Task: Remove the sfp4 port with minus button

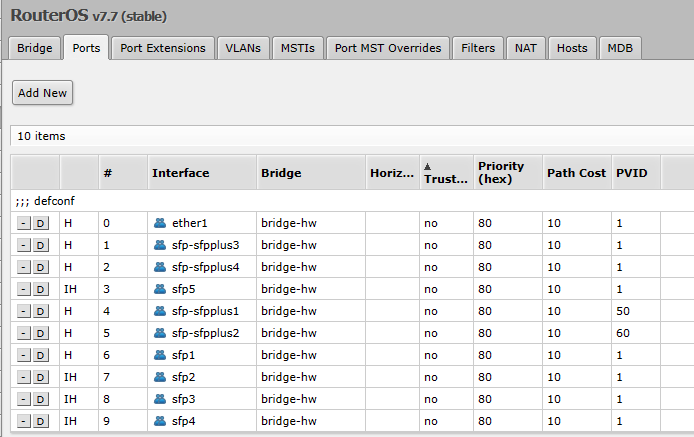Action: (x=23, y=421)
